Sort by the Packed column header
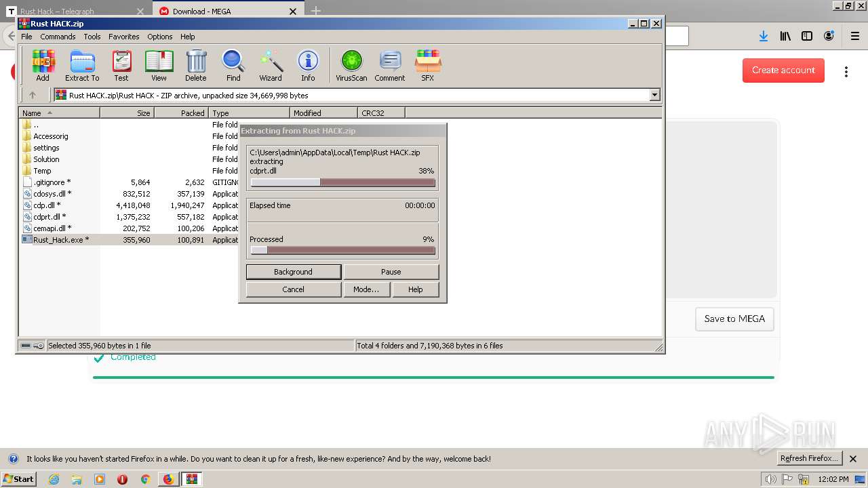The height and width of the screenshot is (488, 868). click(182, 113)
